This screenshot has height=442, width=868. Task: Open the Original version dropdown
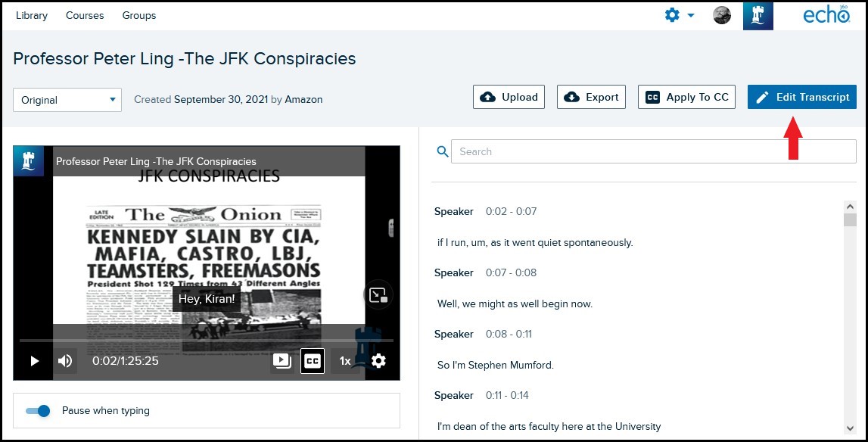click(x=67, y=100)
